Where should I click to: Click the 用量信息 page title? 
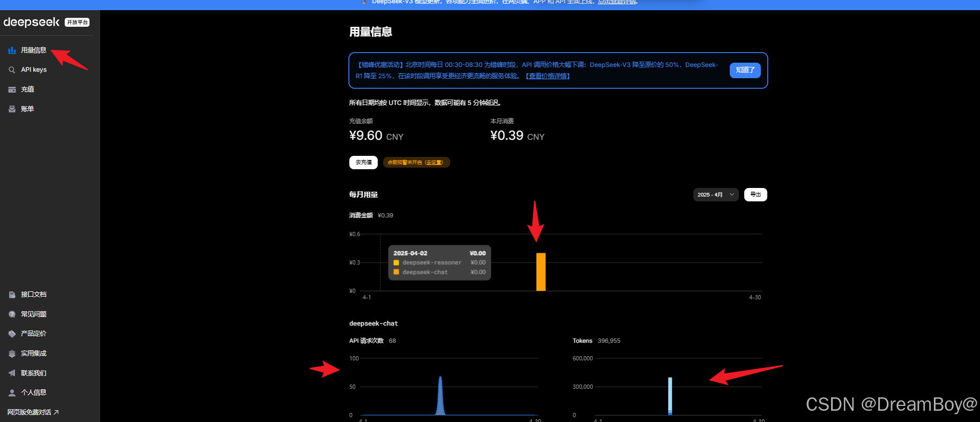[371, 32]
